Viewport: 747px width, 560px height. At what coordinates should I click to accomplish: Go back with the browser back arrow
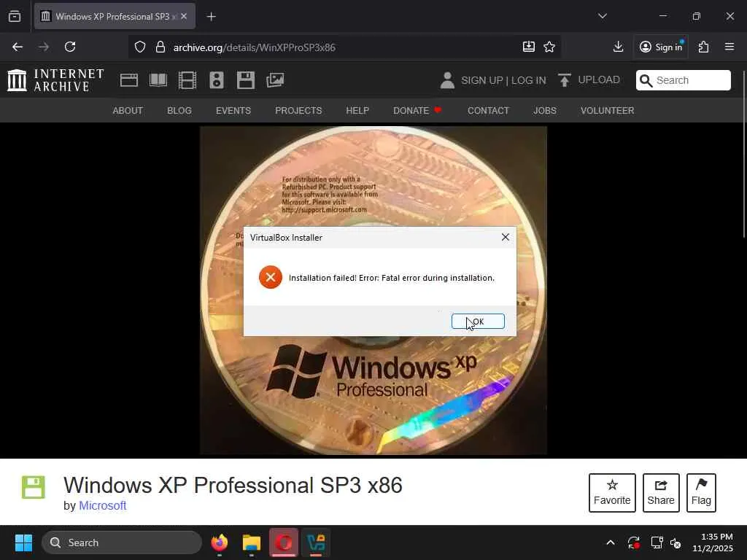(x=18, y=47)
